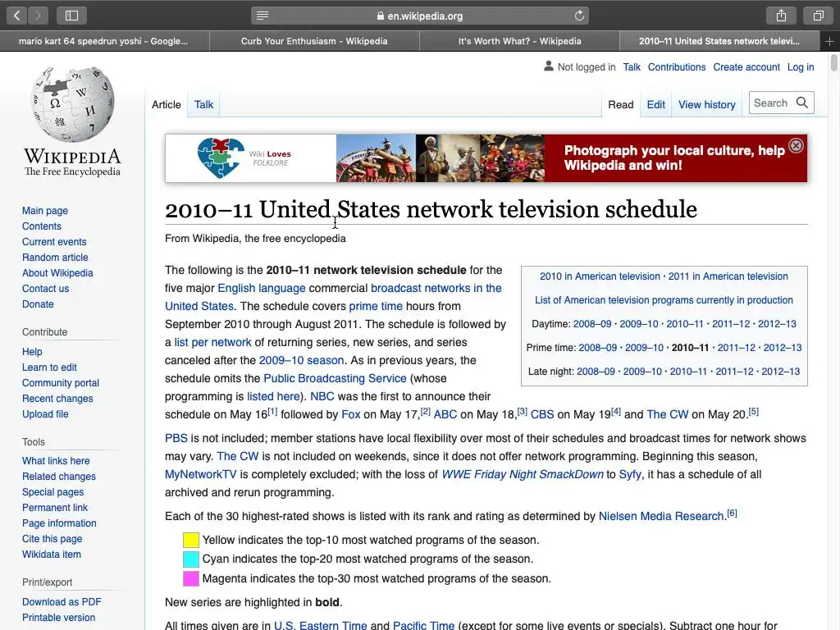This screenshot has height=630, width=840.
Task: Open the Share menu icon
Action: coord(781,16)
